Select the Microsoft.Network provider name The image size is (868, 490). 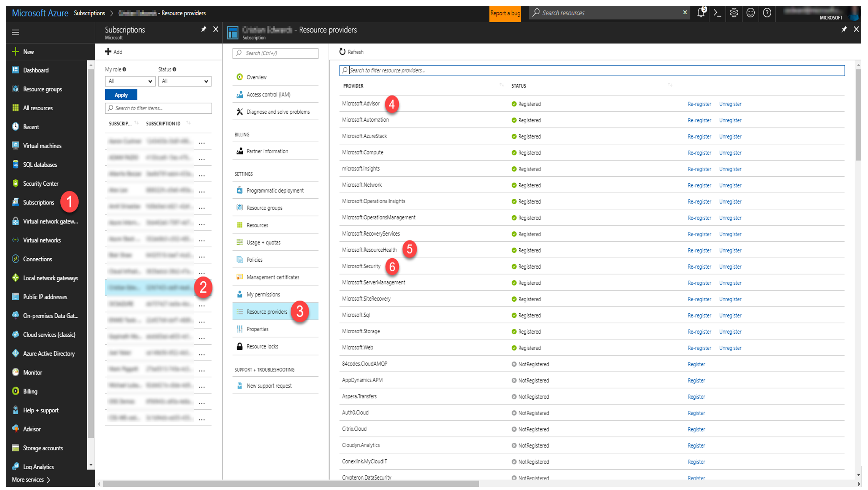[x=362, y=185]
